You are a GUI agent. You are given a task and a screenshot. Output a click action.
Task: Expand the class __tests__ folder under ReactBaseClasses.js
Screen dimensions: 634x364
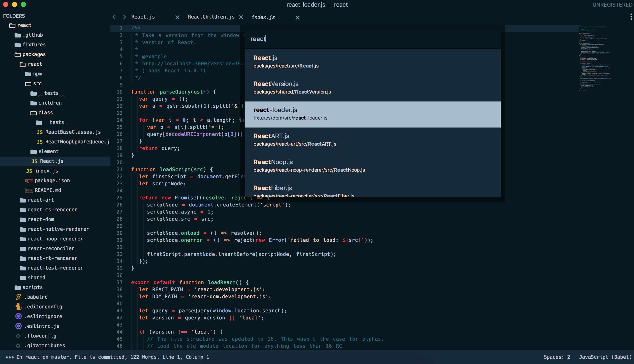pos(38,122)
